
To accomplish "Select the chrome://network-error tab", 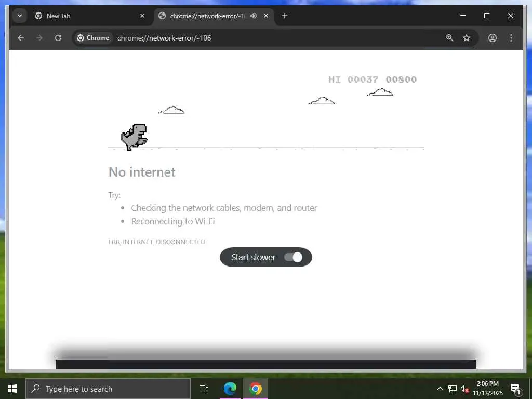I will pos(214,16).
